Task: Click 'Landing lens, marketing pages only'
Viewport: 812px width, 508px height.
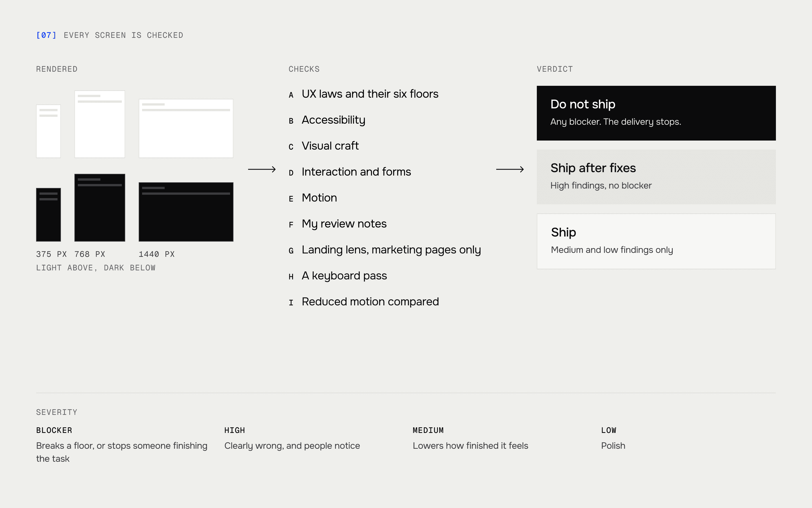Action: pos(391,250)
